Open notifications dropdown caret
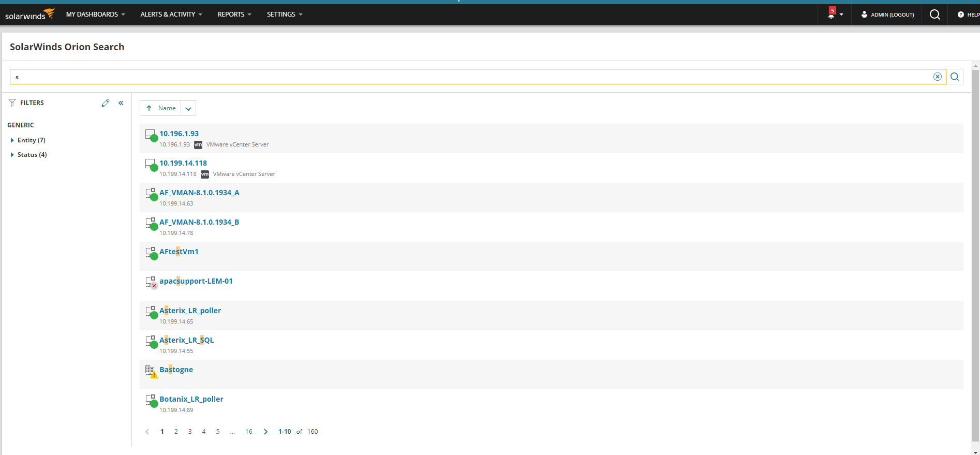This screenshot has height=455, width=980. tap(841, 14)
